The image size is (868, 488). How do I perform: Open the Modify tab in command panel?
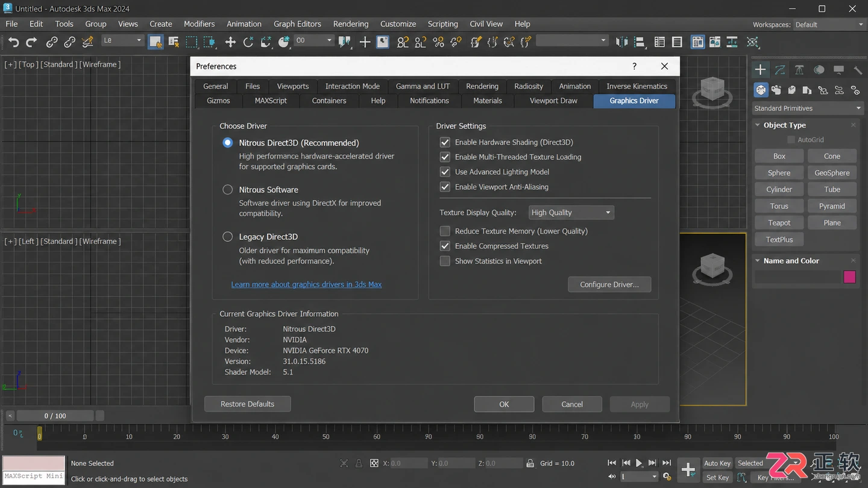click(x=780, y=70)
